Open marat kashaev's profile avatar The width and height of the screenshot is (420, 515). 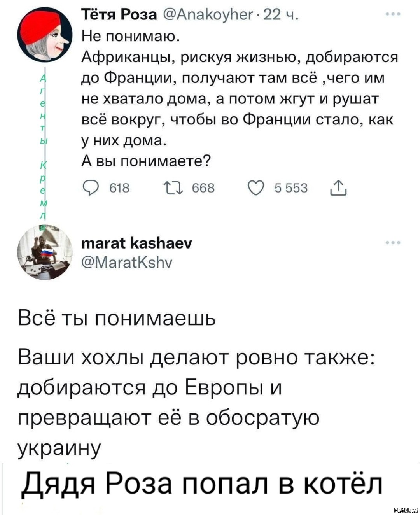pyautogui.click(x=45, y=252)
